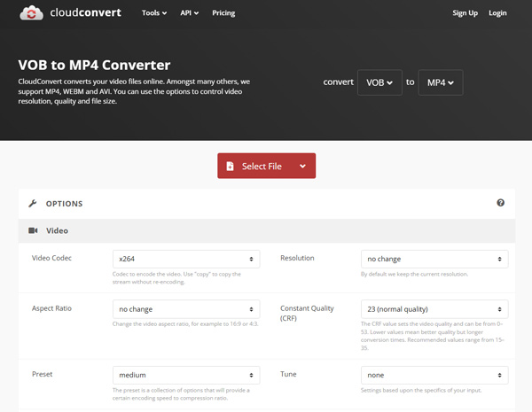
Task: Click the Aspect Ratio label
Action: (x=51, y=308)
